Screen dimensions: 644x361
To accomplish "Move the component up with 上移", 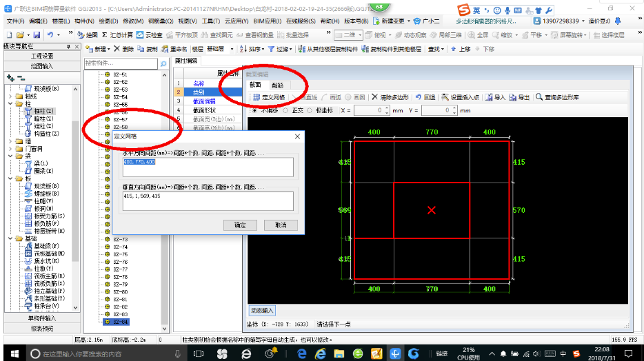I will [x=461, y=49].
